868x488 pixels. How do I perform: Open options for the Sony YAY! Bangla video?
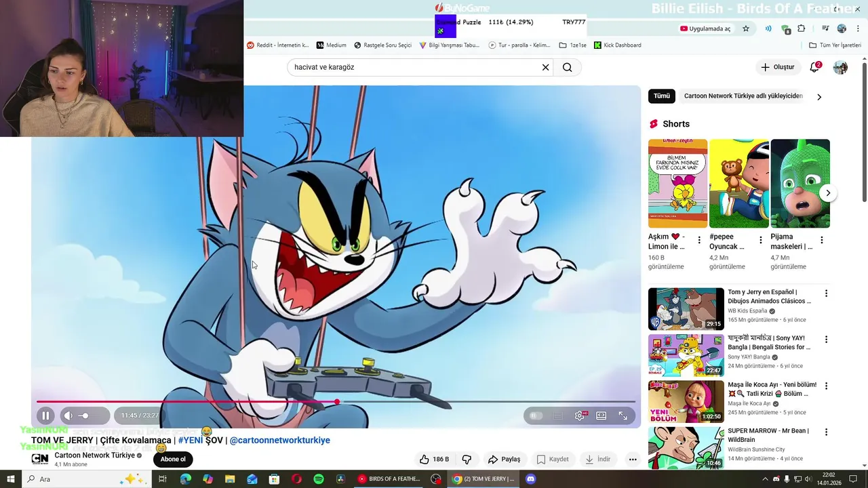click(x=826, y=340)
